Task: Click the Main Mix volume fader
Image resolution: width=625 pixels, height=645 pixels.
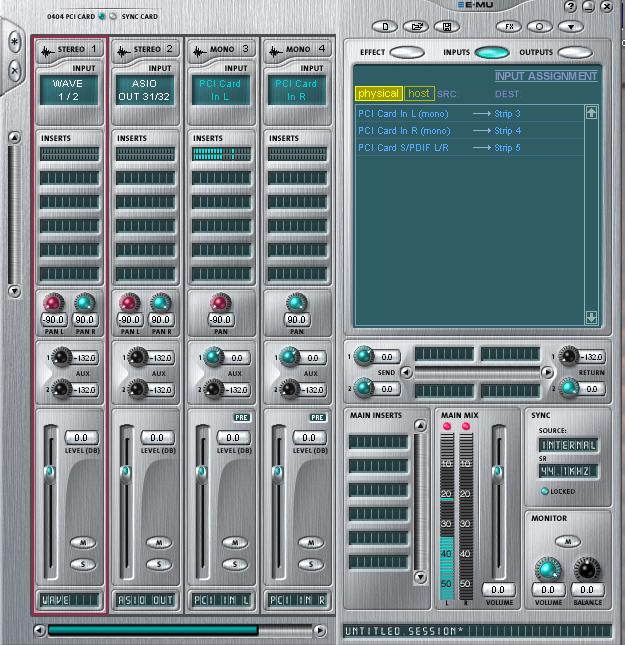Action: click(497, 470)
